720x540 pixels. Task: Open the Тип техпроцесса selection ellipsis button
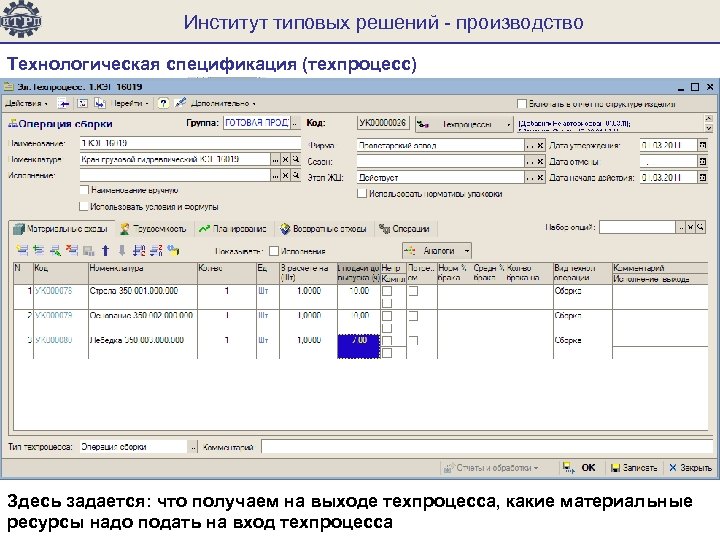193,446
